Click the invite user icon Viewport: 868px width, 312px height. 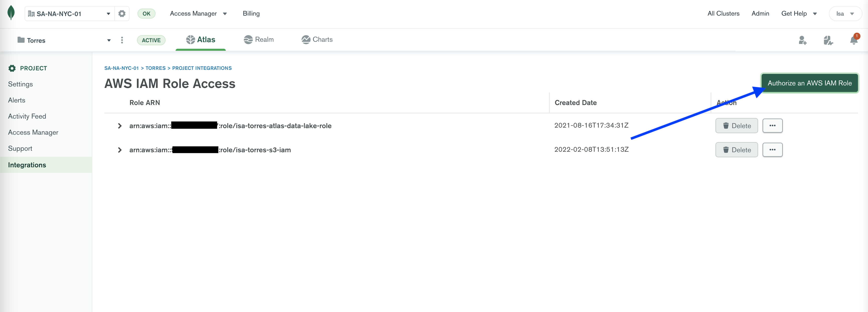[802, 40]
